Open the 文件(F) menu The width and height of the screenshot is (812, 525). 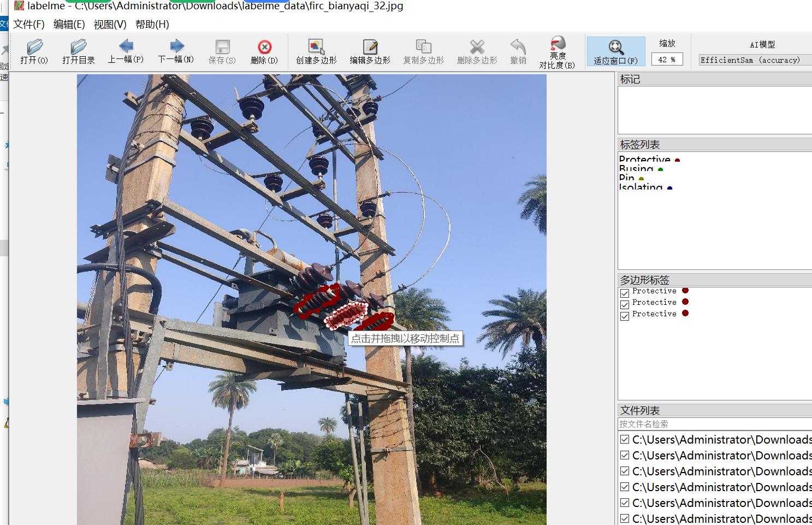tap(28, 25)
